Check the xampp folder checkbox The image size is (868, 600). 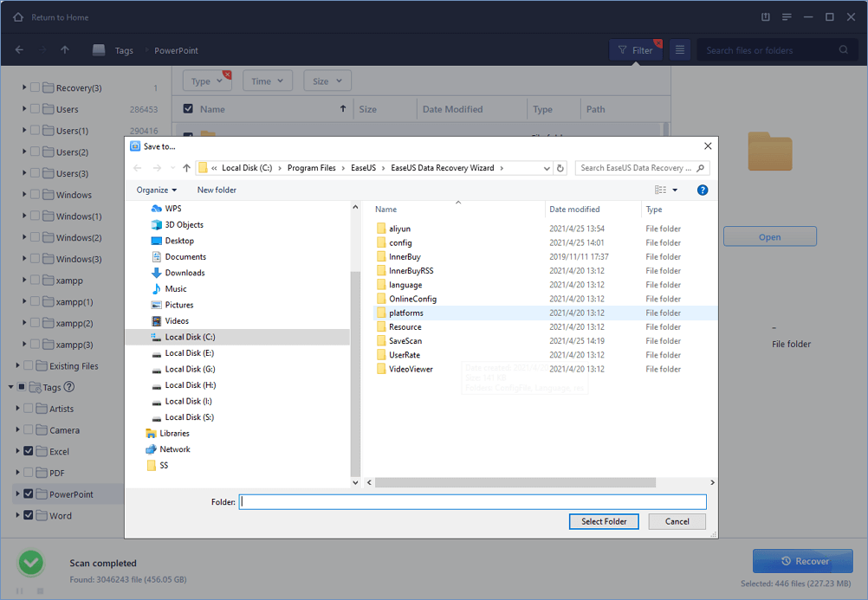click(x=35, y=280)
